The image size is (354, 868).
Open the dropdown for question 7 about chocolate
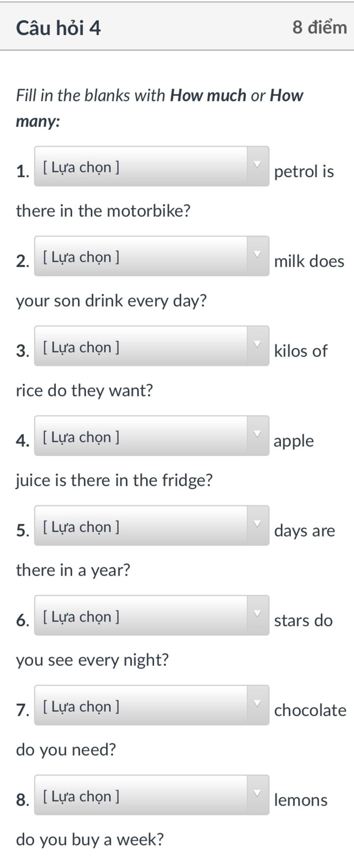(152, 705)
